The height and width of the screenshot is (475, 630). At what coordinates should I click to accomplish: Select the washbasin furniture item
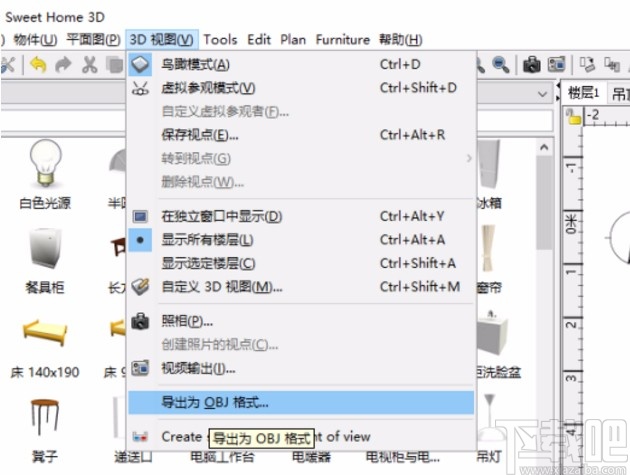(497, 346)
